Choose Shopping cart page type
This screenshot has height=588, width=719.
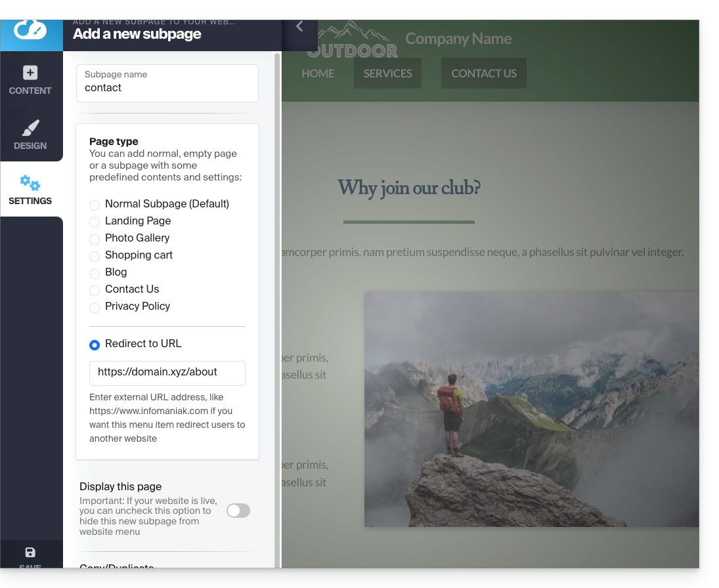pyautogui.click(x=95, y=257)
